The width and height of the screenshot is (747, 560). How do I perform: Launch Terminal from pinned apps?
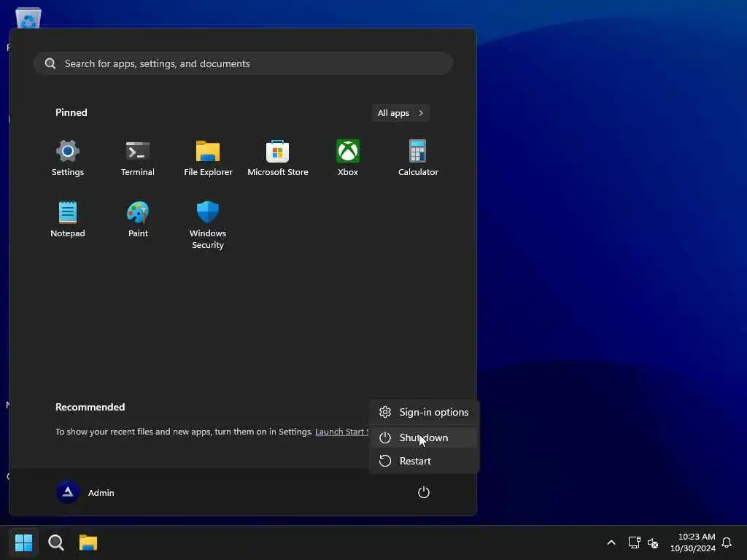(x=138, y=158)
